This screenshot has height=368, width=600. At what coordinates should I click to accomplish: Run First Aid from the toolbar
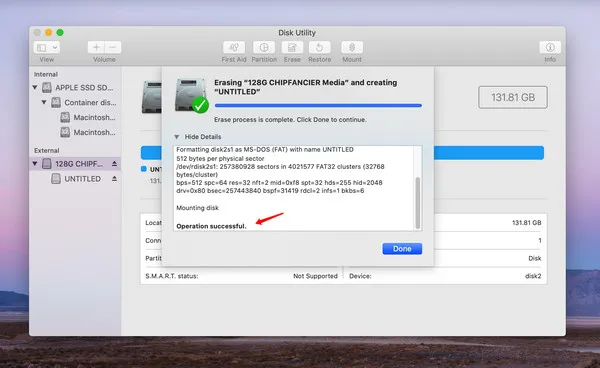click(234, 47)
